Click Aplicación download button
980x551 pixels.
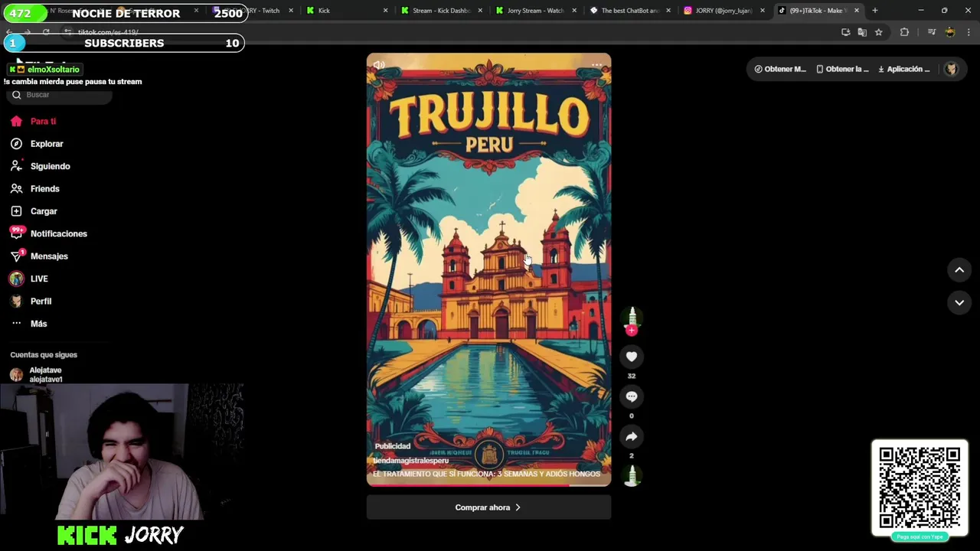(x=904, y=69)
